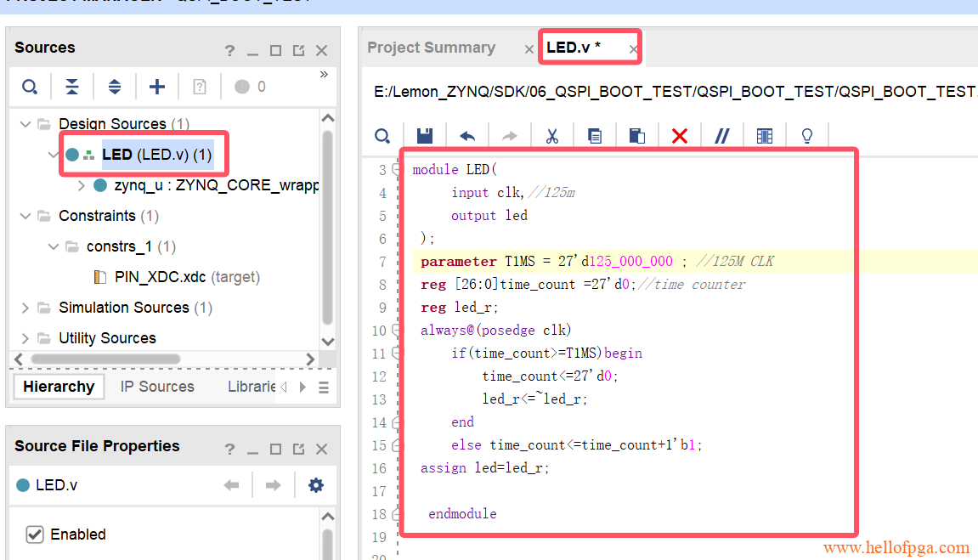Click the Save file icon in editor toolbar

[425, 136]
